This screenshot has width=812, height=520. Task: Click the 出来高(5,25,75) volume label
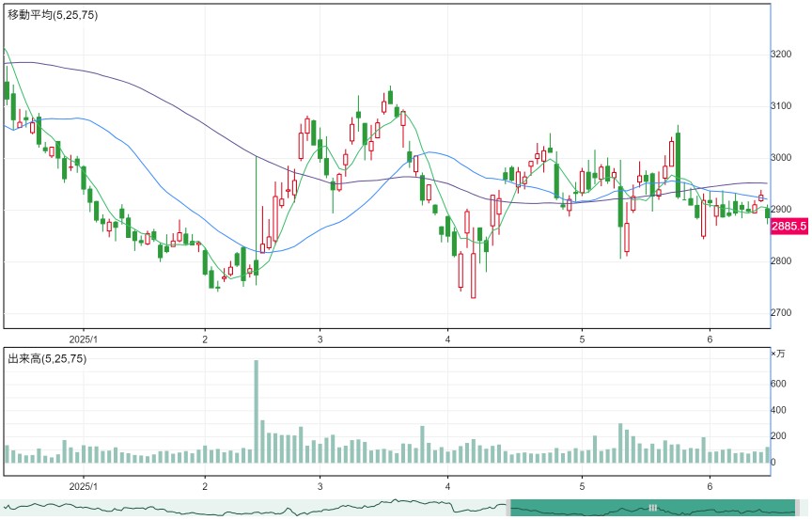tap(47, 358)
